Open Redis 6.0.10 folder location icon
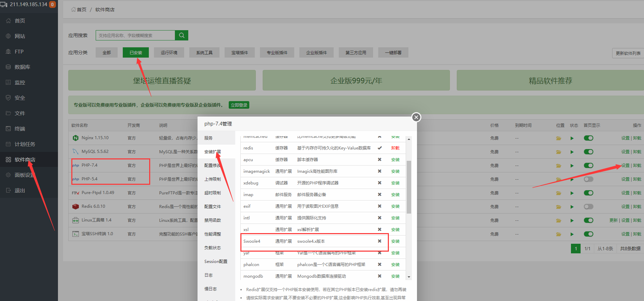The image size is (644, 301). tap(559, 207)
